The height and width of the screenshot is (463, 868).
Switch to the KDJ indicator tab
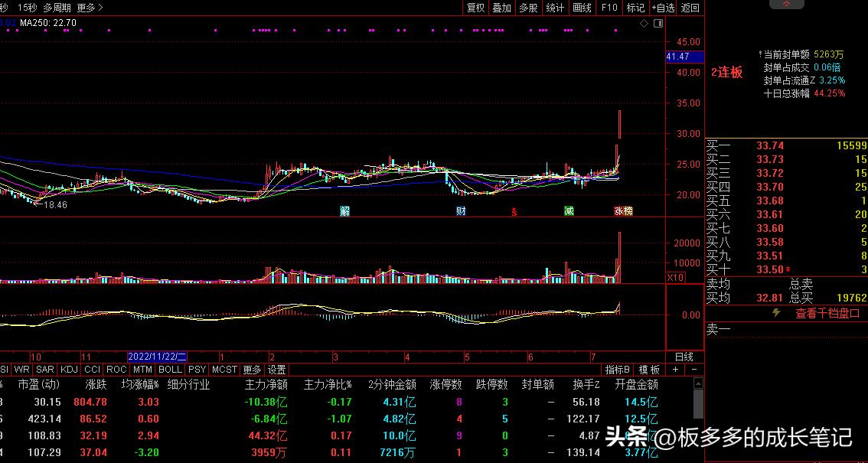click(x=69, y=370)
